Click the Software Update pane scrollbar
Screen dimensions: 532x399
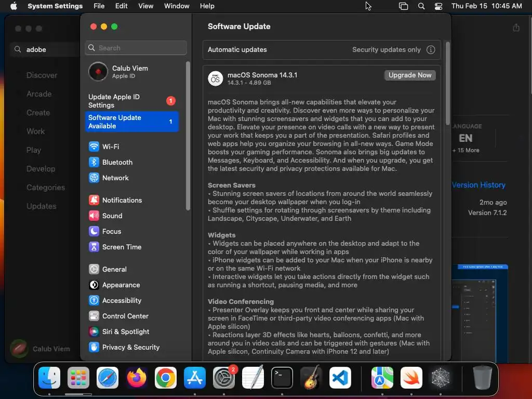(x=447, y=83)
